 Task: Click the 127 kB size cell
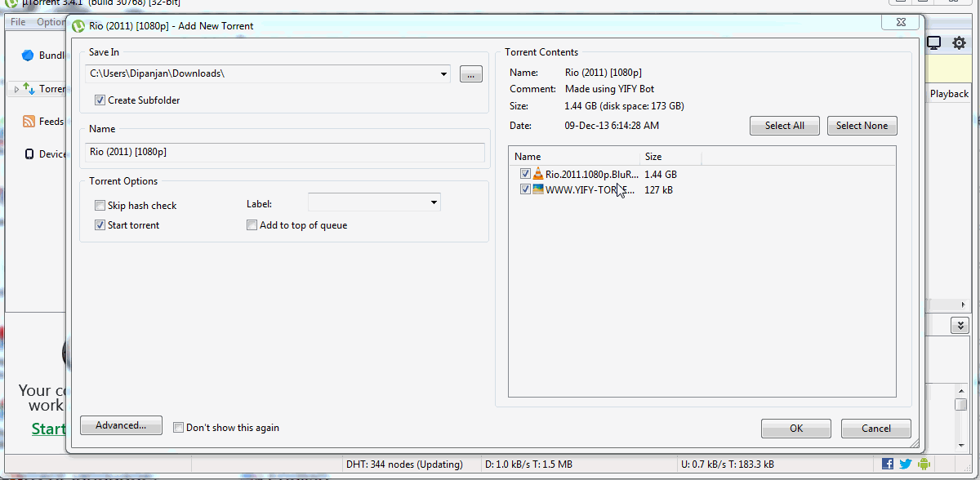[658, 190]
